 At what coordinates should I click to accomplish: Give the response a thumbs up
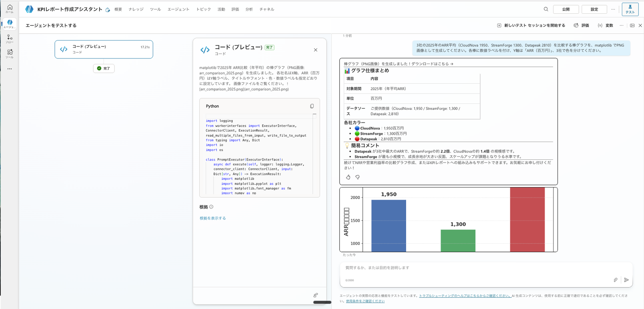[x=348, y=177]
